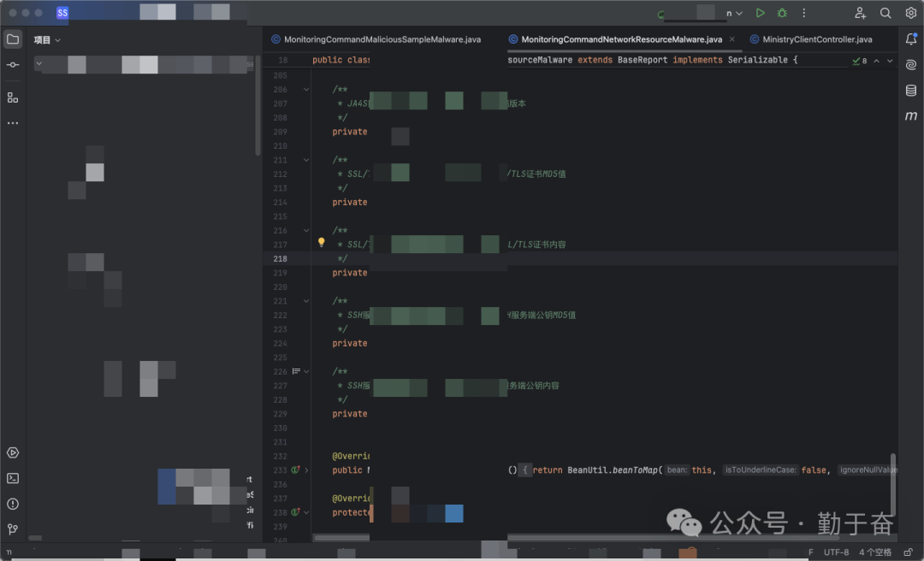924x561 pixels.
Task: Select MonitoringCommandNetworkResourceMalware.java tab
Action: [x=622, y=39]
